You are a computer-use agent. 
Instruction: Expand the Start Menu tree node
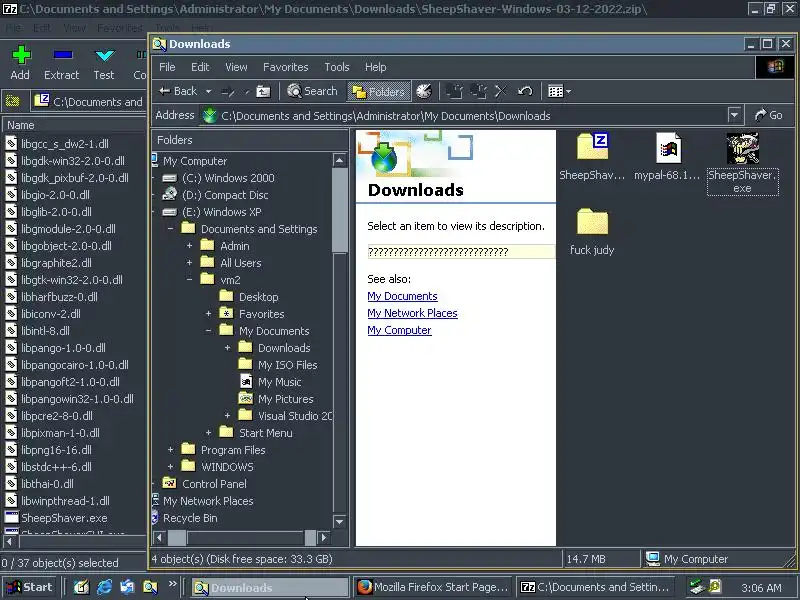[x=208, y=433]
